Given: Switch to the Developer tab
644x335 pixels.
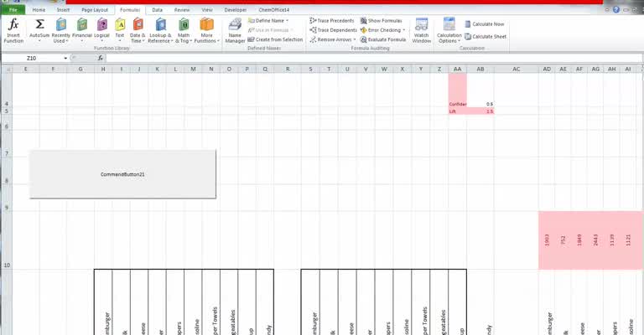Looking at the screenshot, I should pyautogui.click(x=236, y=9).
